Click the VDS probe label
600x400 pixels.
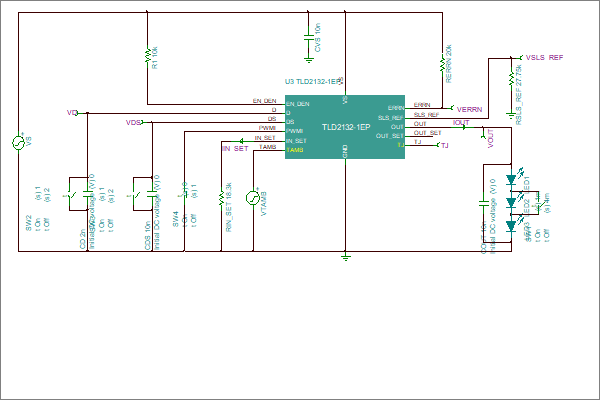coord(133,122)
